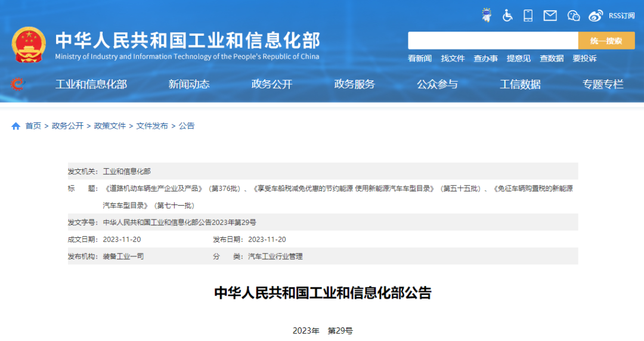Click the ministry Chinese title 中华人民共和国工业和信息化部
Viewport: 644px width, 341px height.
point(188,41)
